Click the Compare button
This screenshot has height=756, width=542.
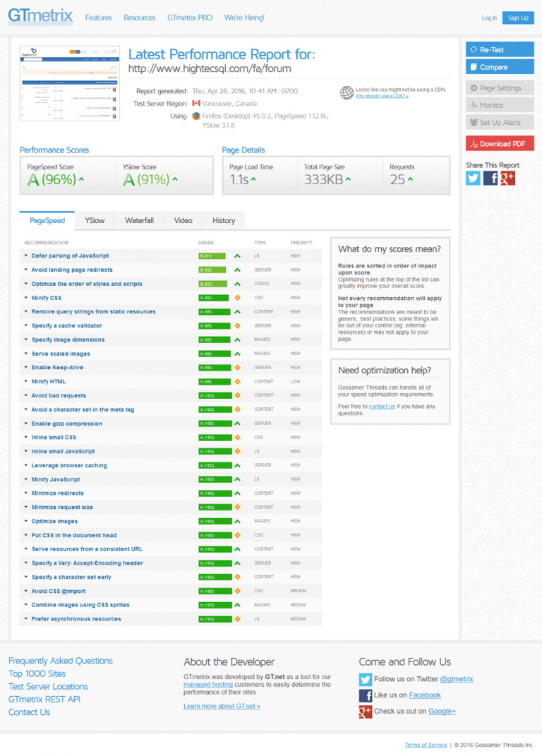click(500, 67)
